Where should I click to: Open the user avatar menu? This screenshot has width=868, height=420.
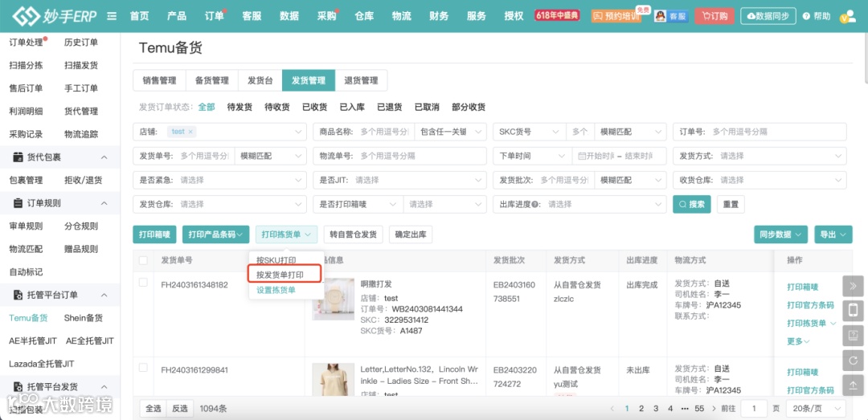[x=848, y=17]
